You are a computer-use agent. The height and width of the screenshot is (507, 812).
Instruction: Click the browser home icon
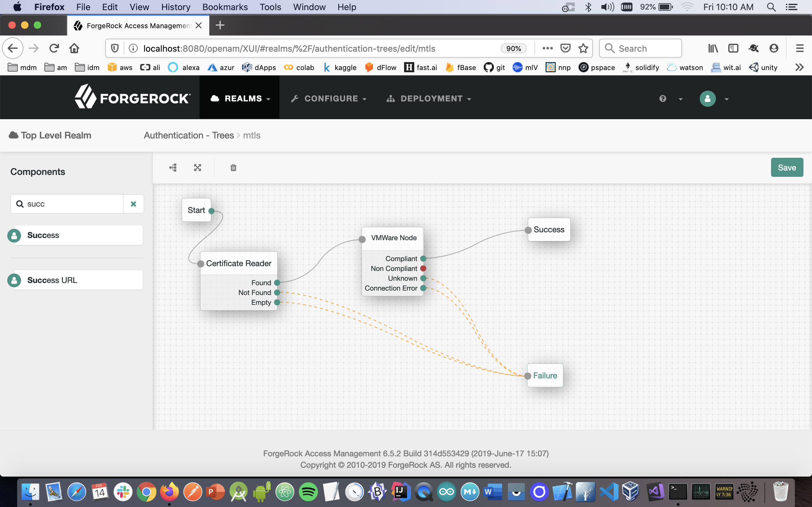(74, 48)
